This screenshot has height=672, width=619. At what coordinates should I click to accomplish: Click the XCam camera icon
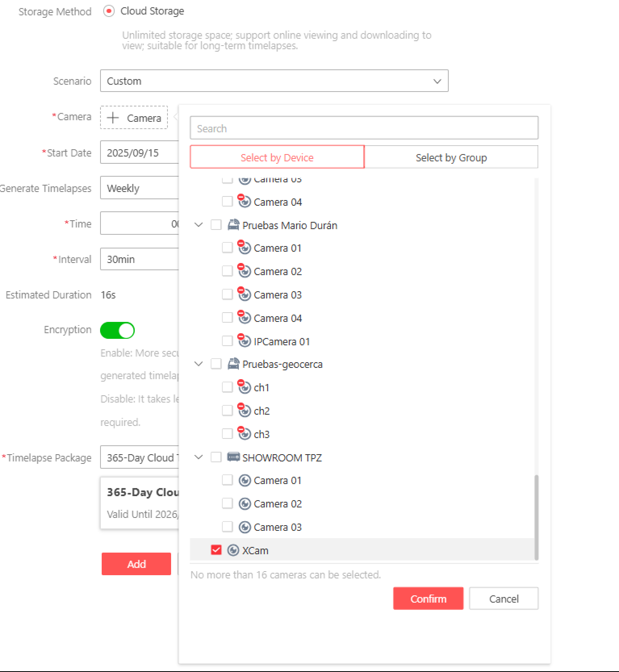tap(233, 550)
